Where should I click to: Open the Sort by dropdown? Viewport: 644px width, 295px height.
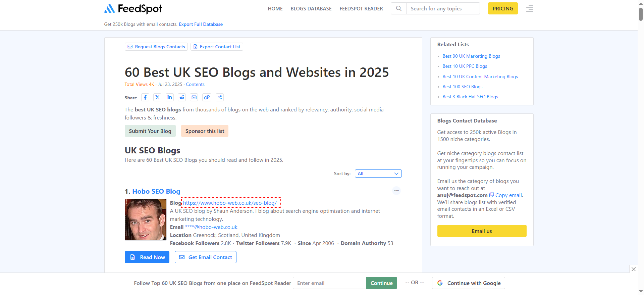(x=378, y=174)
